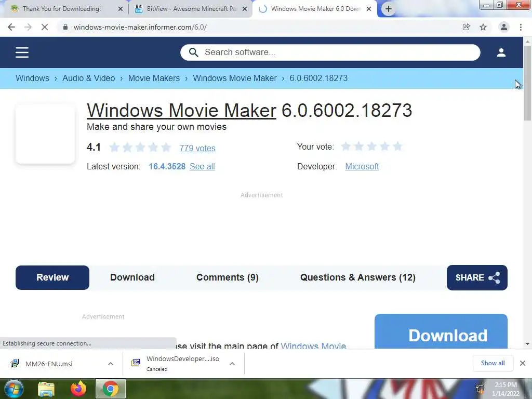The image size is (532, 399).
Task: Close the Windows Movie Maker 6.0 tab
Action: tap(369, 9)
